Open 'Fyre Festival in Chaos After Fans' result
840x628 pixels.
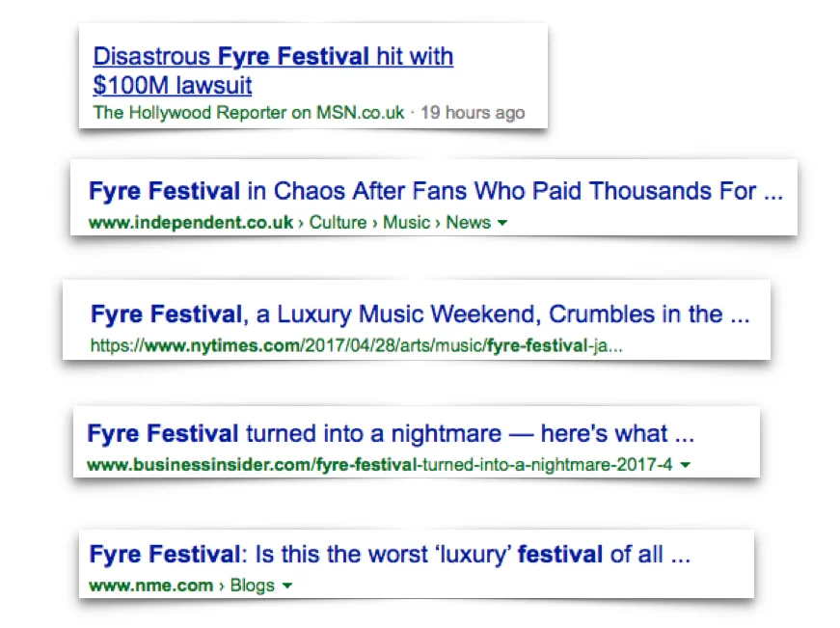[x=436, y=191]
